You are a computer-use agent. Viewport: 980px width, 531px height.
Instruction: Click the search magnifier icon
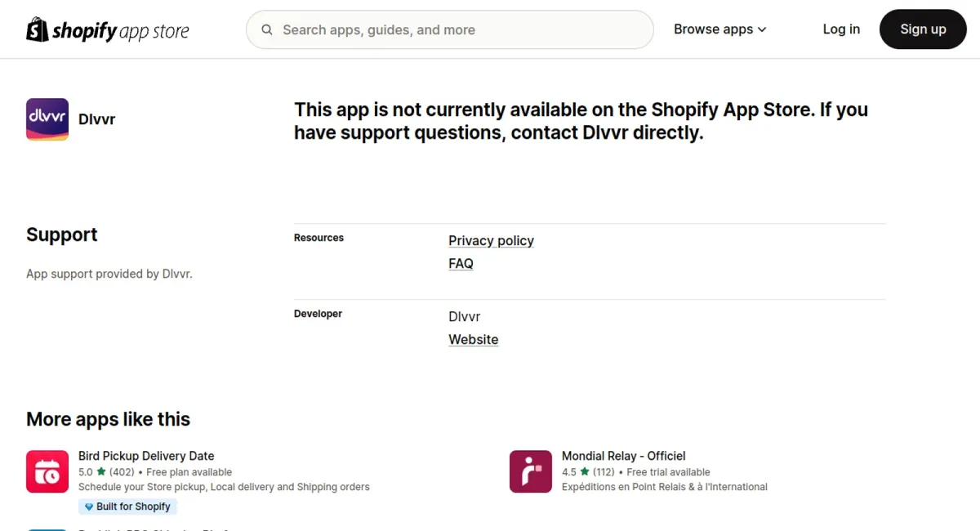coord(267,30)
